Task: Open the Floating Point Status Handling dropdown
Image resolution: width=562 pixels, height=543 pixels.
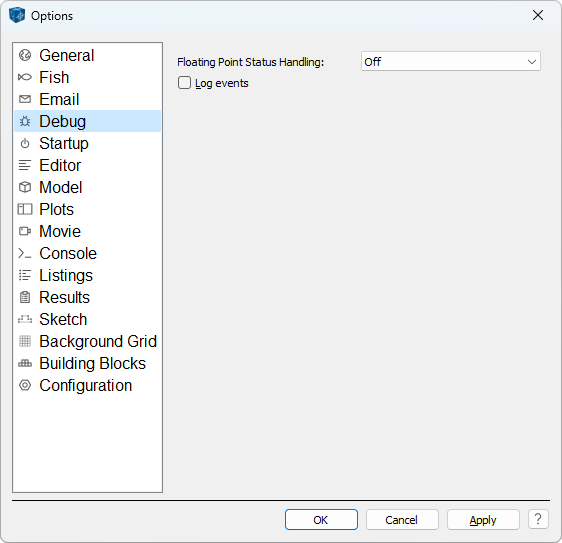Action: coord(451,62)
